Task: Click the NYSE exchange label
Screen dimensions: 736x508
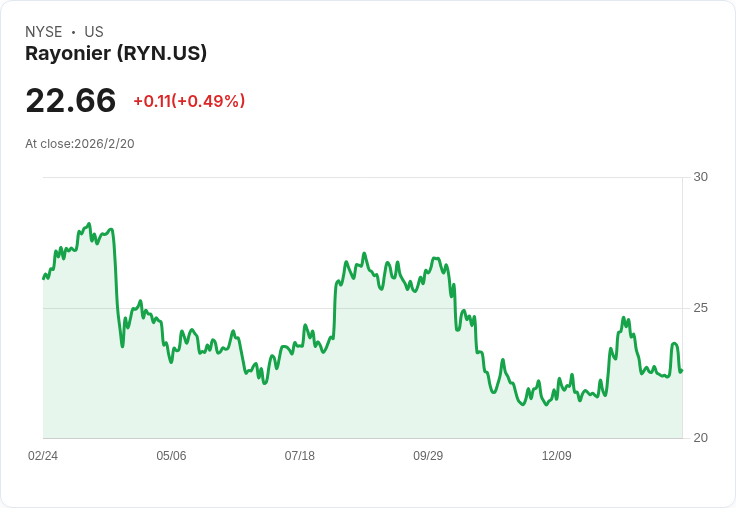Action: [44, 32]
